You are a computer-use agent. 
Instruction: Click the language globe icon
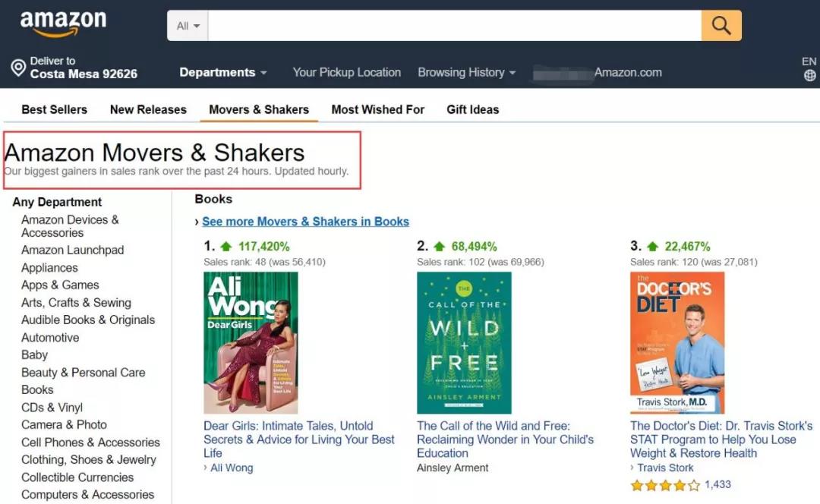point(809,75)
